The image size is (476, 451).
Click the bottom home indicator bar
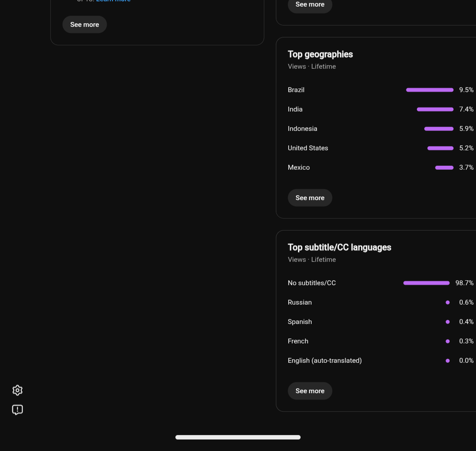click(x=238, y=437)
